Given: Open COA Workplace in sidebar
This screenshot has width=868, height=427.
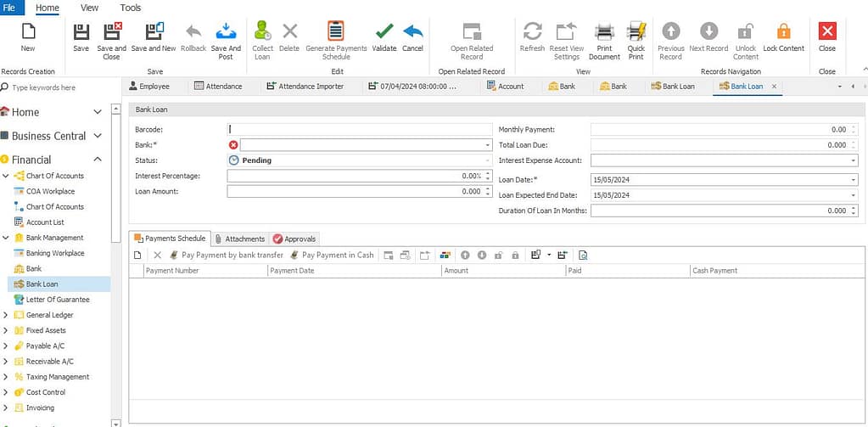Looking at the screenshot, I should click(50, 191).
